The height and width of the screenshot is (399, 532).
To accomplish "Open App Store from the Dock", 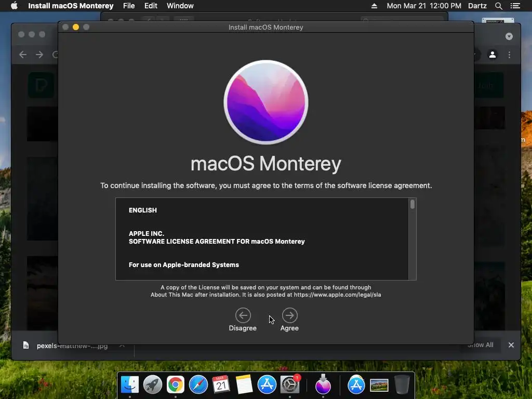I will click(x=267, y=385).
